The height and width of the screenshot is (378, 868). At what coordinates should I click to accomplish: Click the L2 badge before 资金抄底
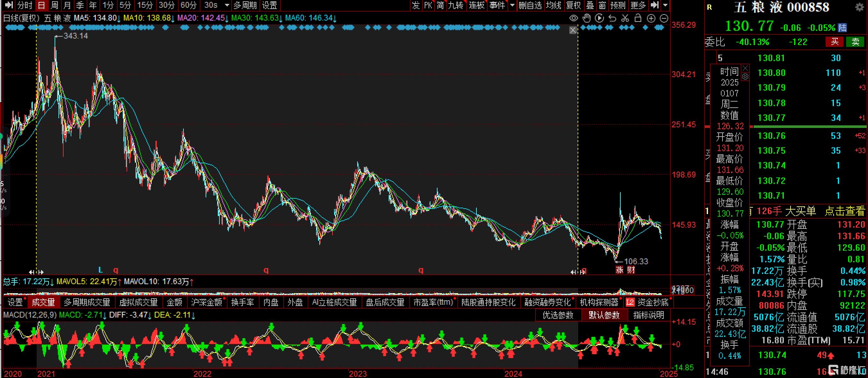click(630, 302)
